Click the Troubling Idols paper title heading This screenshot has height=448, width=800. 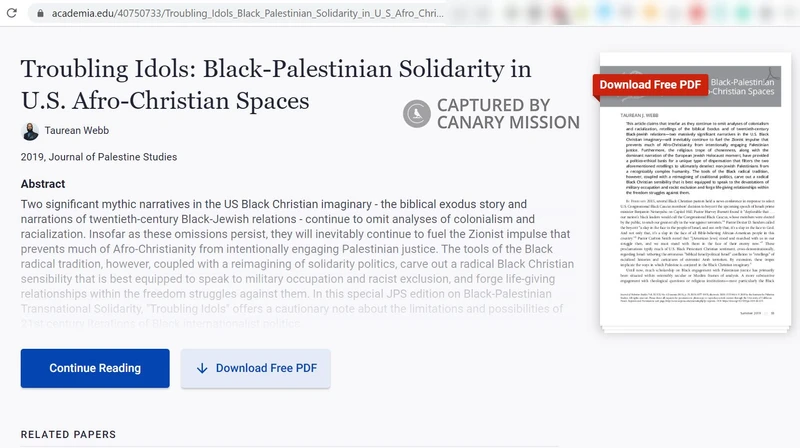[x=276, y=85]
